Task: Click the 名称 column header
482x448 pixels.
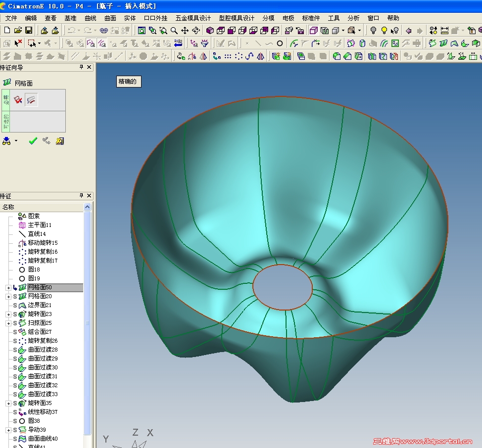Action: pyautogui.click(x=9, y=207)
